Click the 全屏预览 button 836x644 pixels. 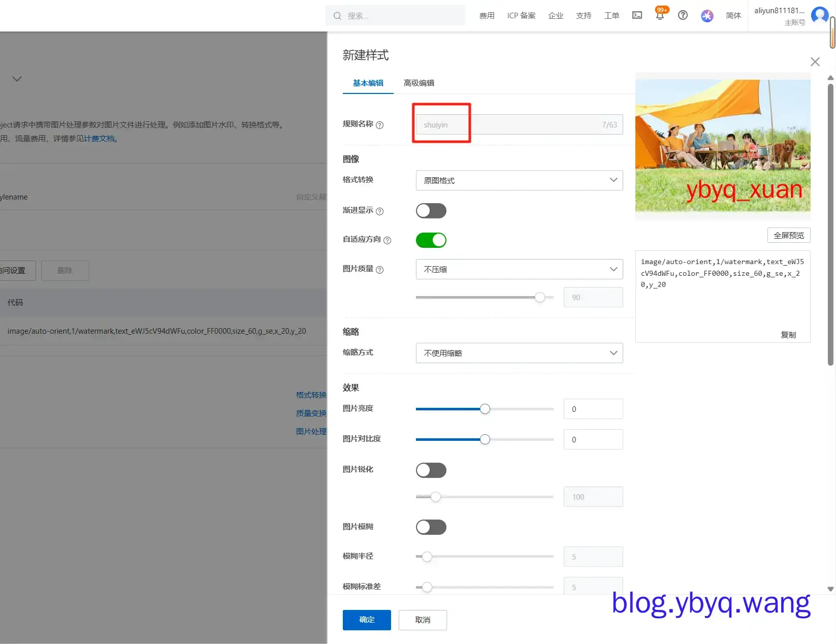tap(789, 235)
